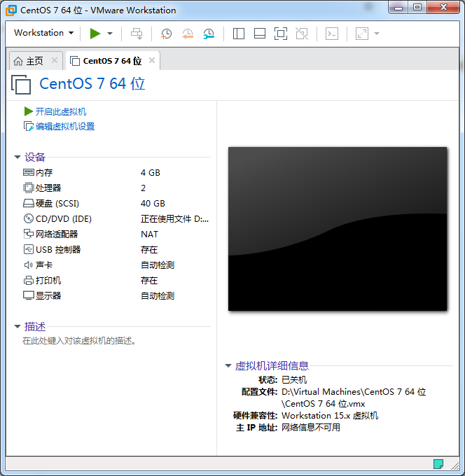Enter full screen mode icon
This screenshot has width=465, height=476.
(x=281, y=34)
